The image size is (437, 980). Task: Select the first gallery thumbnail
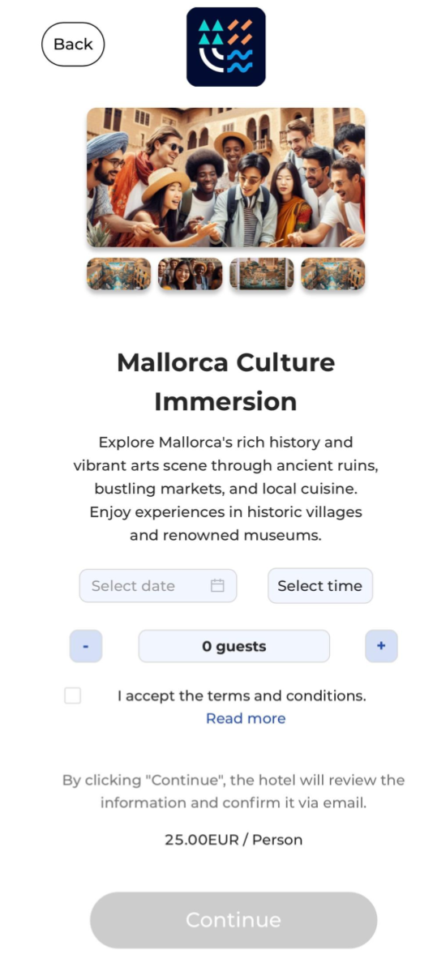click(x=118, y=274)
